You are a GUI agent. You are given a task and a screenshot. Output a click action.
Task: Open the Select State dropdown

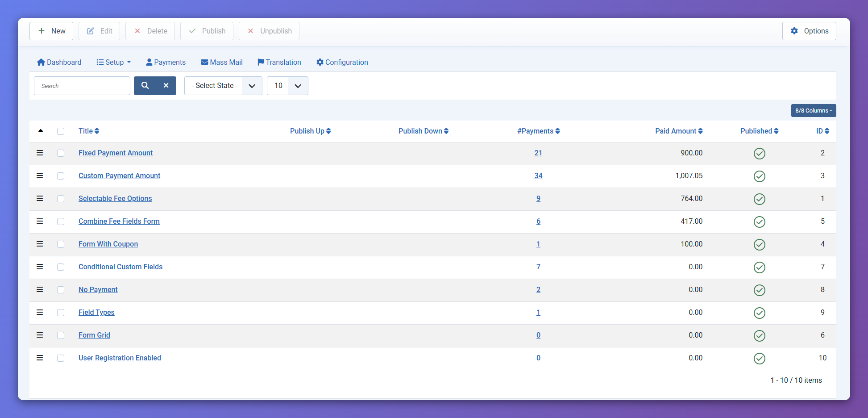point(223,86)
